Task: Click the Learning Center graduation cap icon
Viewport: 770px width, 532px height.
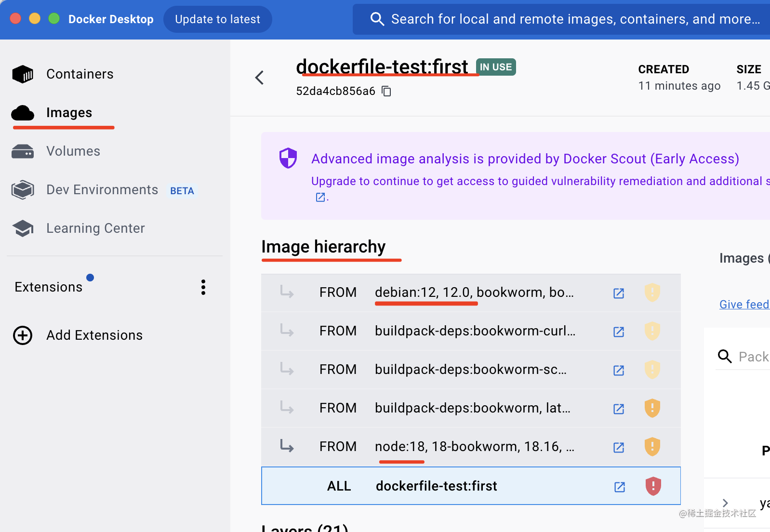Action: [x=22, y=228]
